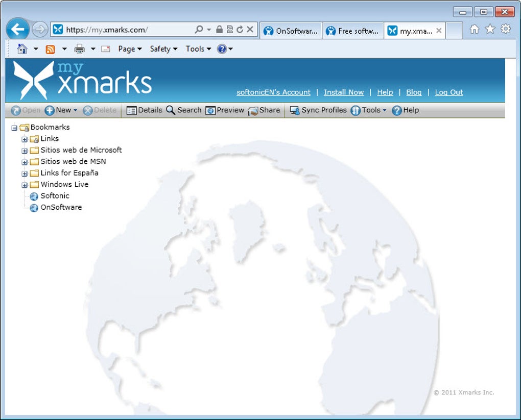Click the header Help link
Screen dimensions: 521x420
(385, 92)
